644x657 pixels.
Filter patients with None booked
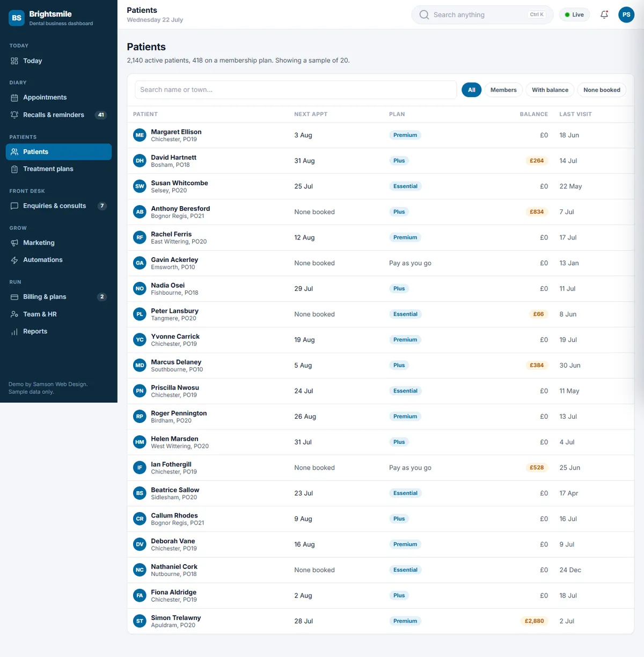[602, 90]
